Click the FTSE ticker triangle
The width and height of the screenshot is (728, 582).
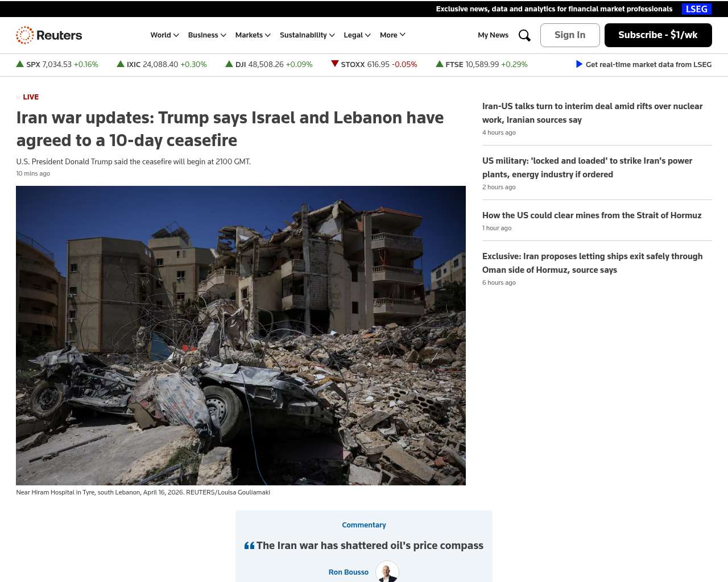439,64
